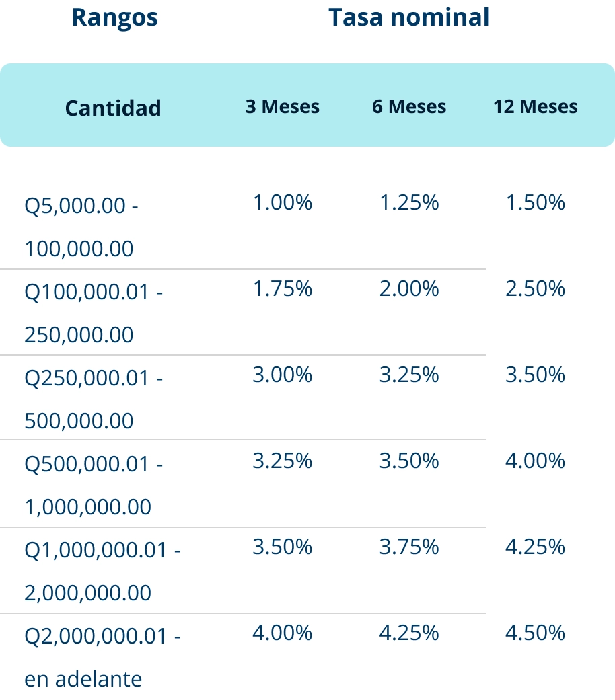Select the 6 Meses column header
The image size is (615, 700).
tap(409, 106)
